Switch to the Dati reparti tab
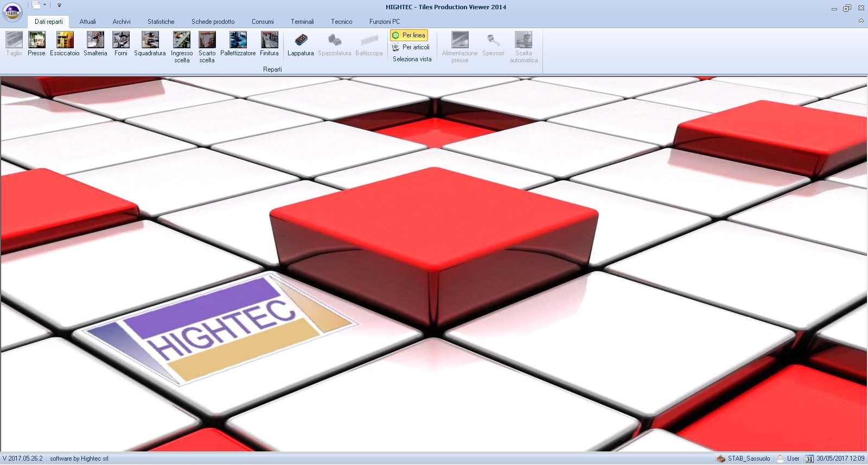Screen dimensions: 868x465 tap(49, 22)
